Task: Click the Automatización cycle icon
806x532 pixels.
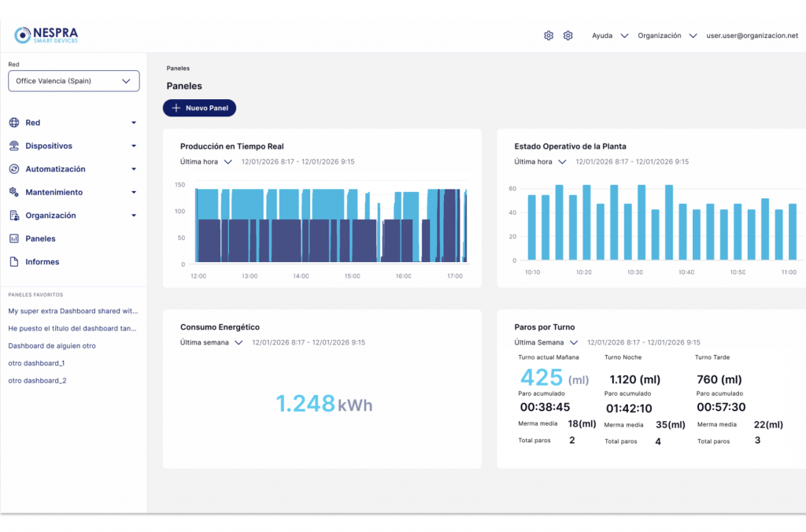Action: 13,169
